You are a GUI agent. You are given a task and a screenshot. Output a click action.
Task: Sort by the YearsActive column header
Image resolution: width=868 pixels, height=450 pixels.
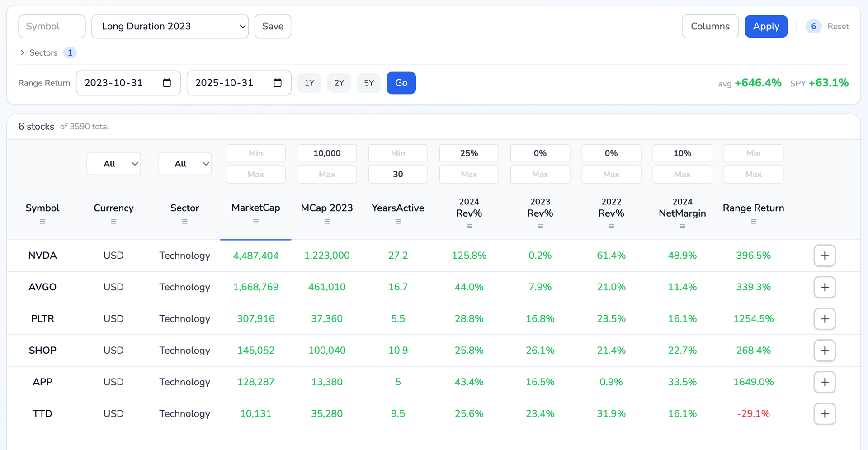pyautogui.click(x=398, y=208)
